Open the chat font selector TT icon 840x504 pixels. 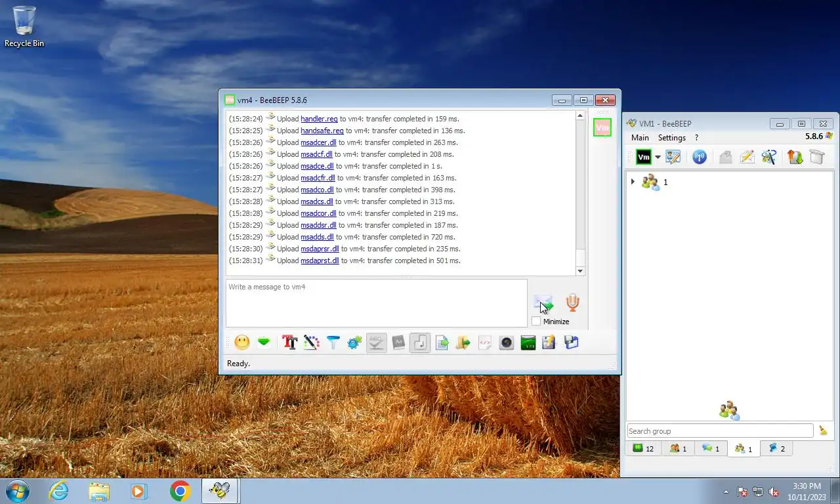tap(289, 343)
